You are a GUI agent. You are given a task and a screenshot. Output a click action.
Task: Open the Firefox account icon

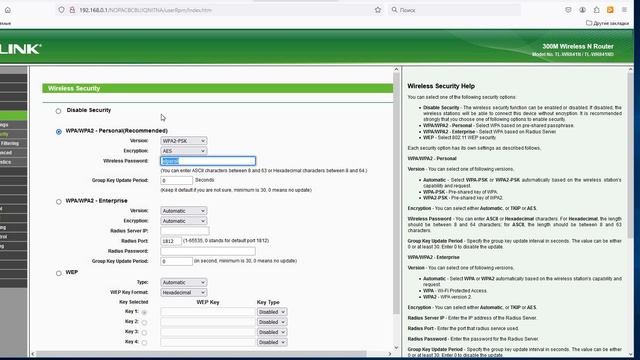tap(582, 10)
